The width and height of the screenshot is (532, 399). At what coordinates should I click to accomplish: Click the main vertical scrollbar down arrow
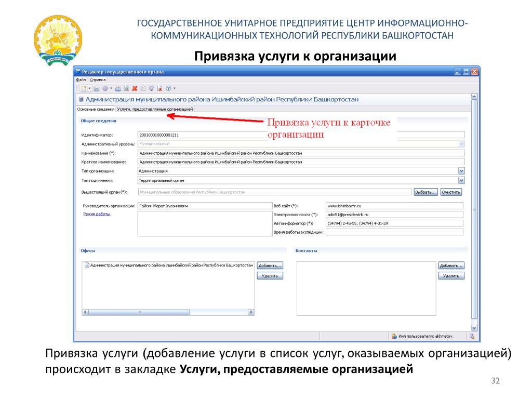(x=474, y=328)
